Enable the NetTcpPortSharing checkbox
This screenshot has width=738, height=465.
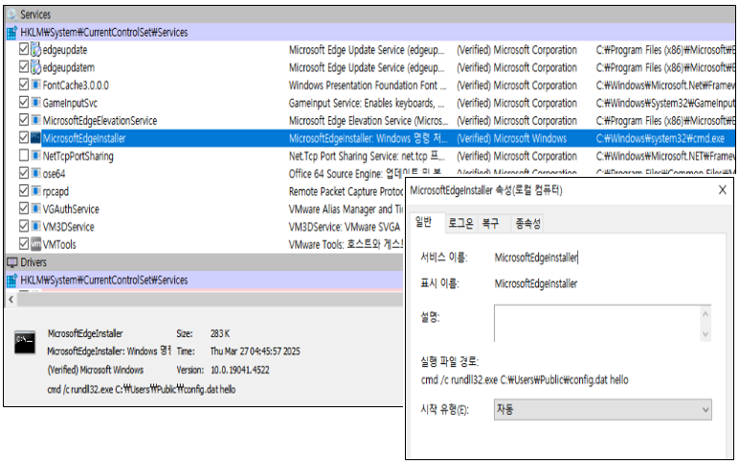tap(24, 155)
